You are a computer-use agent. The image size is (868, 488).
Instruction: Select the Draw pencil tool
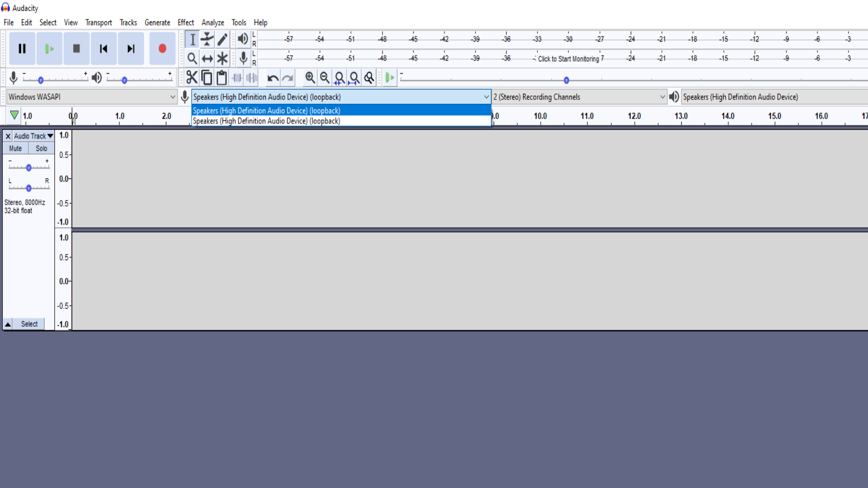point(222,39)
